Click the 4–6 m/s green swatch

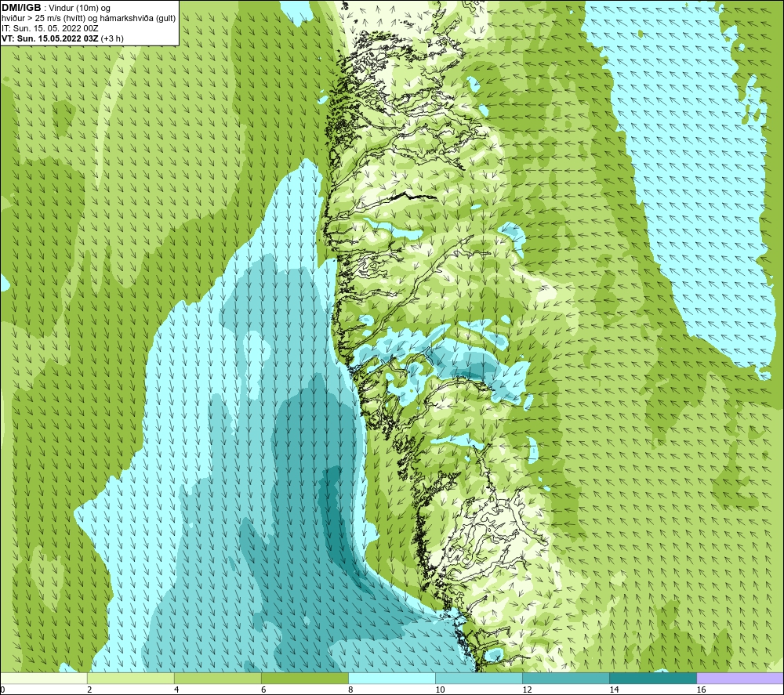coord(217,679)
